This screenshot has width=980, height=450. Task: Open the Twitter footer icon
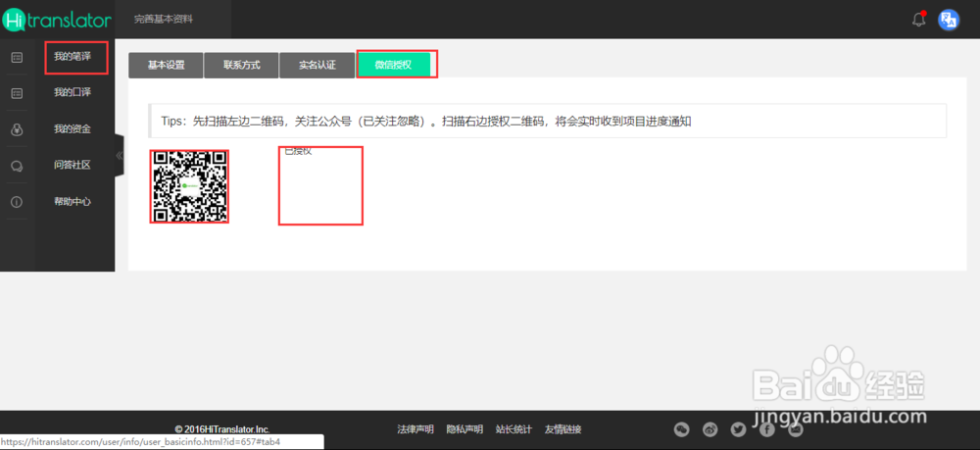[x=738, y=429]
